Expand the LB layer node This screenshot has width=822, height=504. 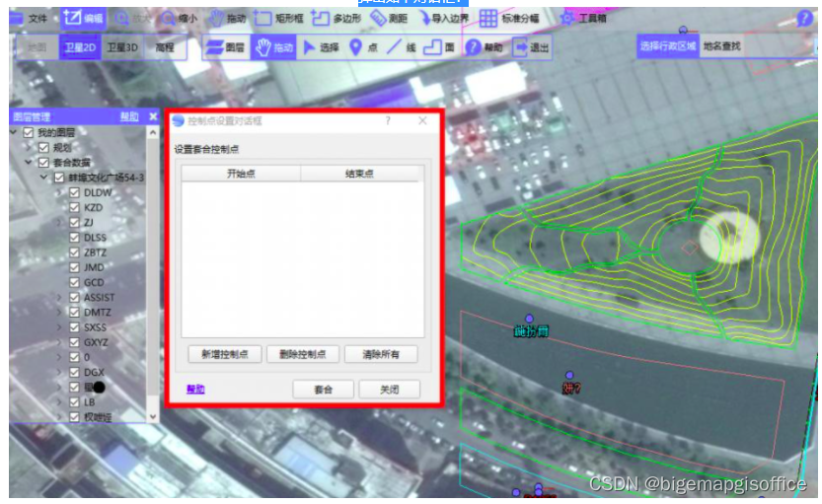(60, 401)
